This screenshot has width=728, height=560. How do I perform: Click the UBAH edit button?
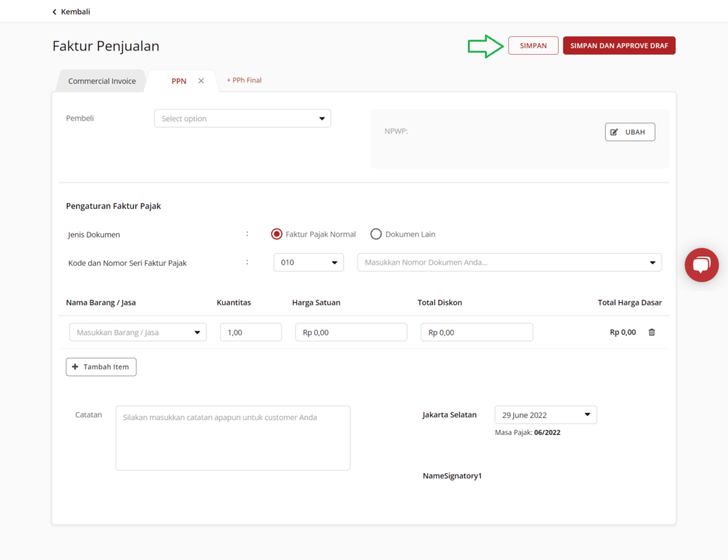[630, 131]
